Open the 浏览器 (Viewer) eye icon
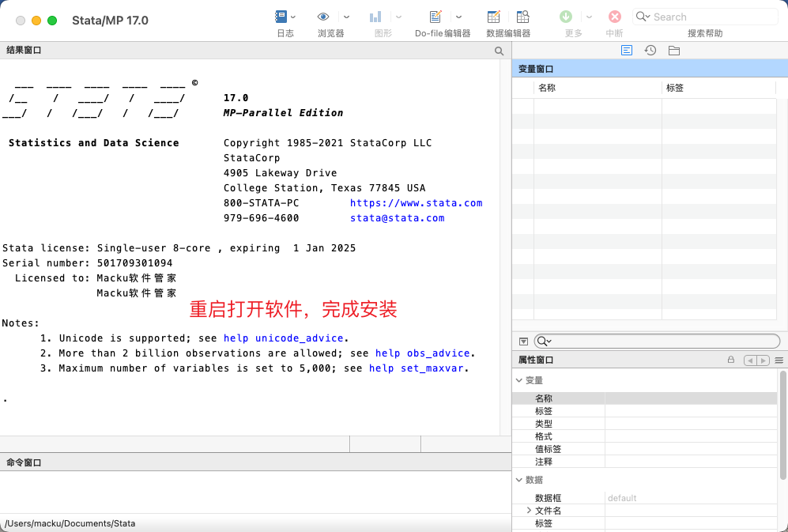Viewport: 788px width, 532px height. click(x=323, y=17)
